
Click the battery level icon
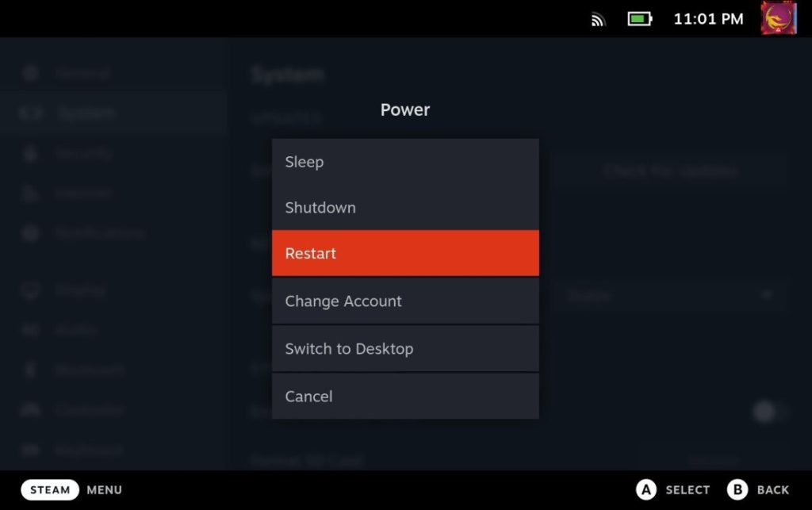640,19
